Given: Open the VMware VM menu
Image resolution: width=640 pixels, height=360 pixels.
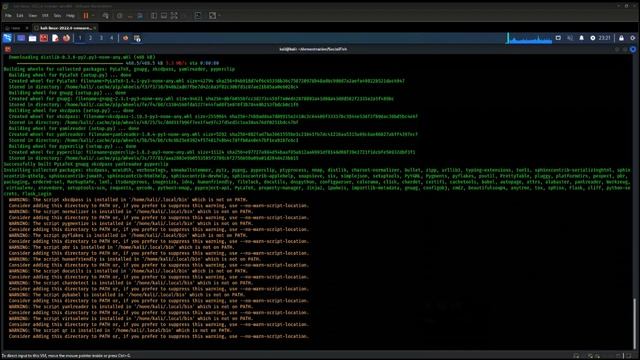Looking at the screenshot, I should click(45, 16).
